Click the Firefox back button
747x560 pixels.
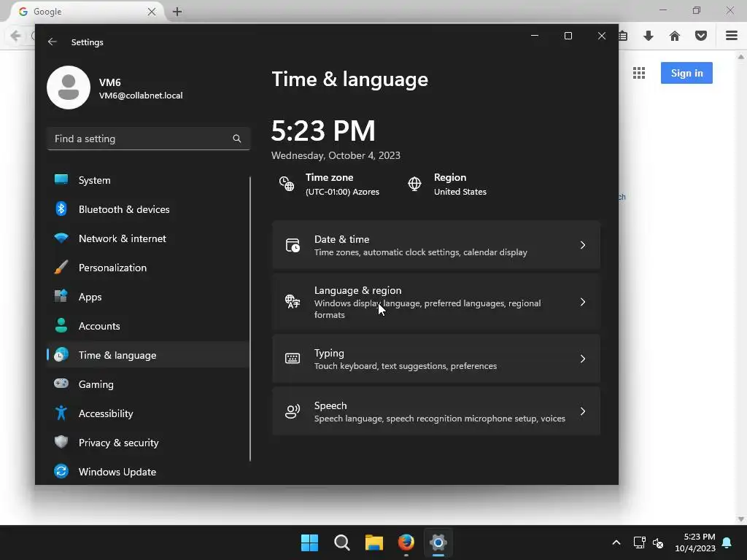tap(15, 36)
